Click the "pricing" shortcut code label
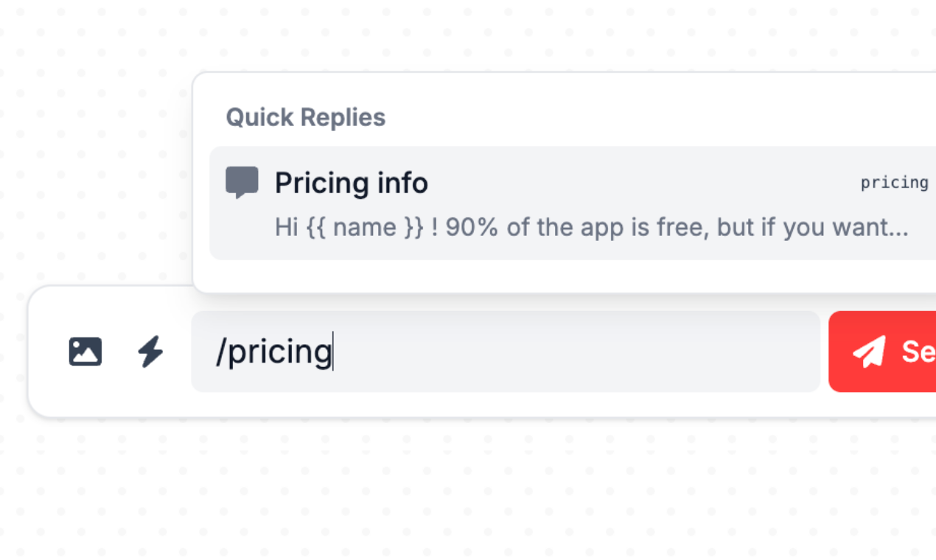Image resolution: width=936 pixels, height=560 pixels. pyautogui.click(x=894, y=183)
